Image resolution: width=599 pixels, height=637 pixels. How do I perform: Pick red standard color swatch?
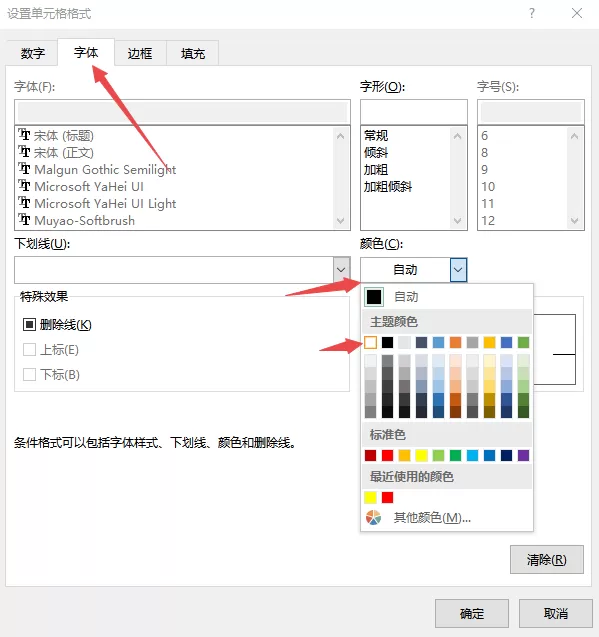click(x=388, y=455)
